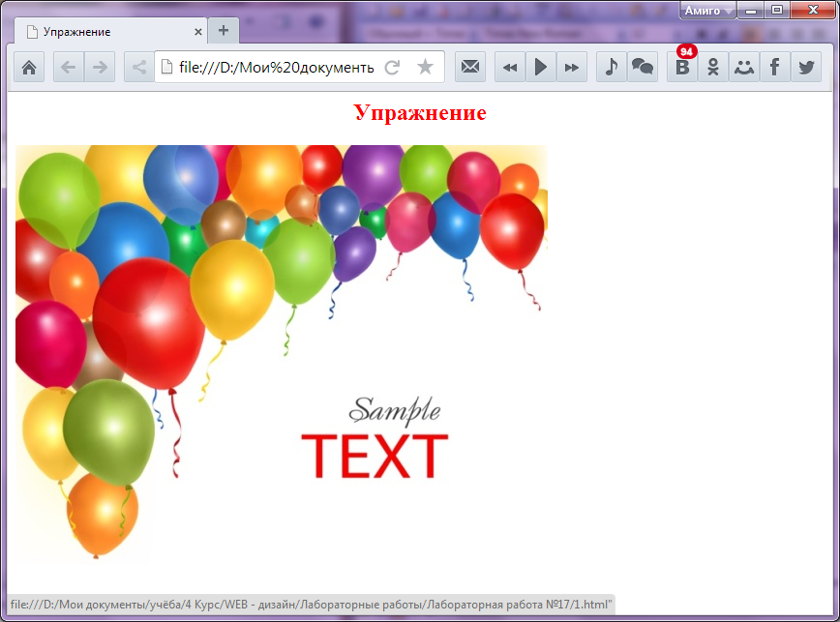The width and height of the screenshot is (840, 622).
Task: Open the Odnoklassniki social icon
Action: [x=713, y=68]
